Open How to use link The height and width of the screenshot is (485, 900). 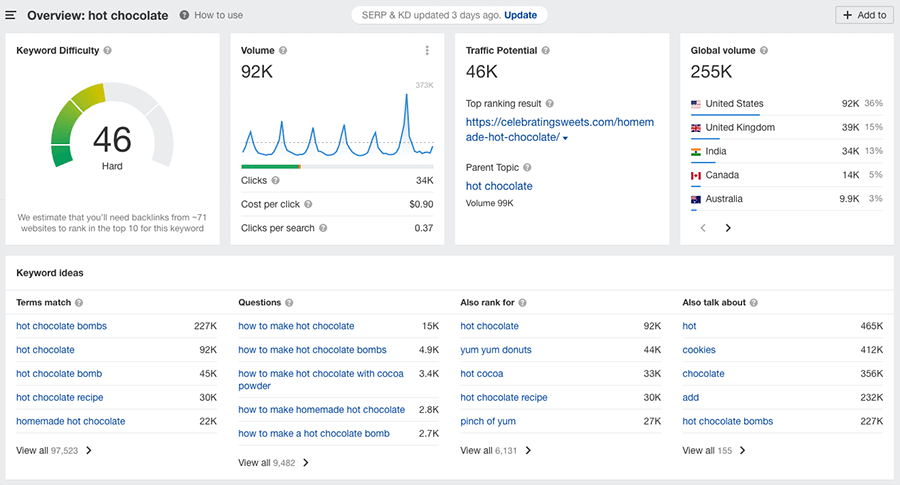pos(218,15)
